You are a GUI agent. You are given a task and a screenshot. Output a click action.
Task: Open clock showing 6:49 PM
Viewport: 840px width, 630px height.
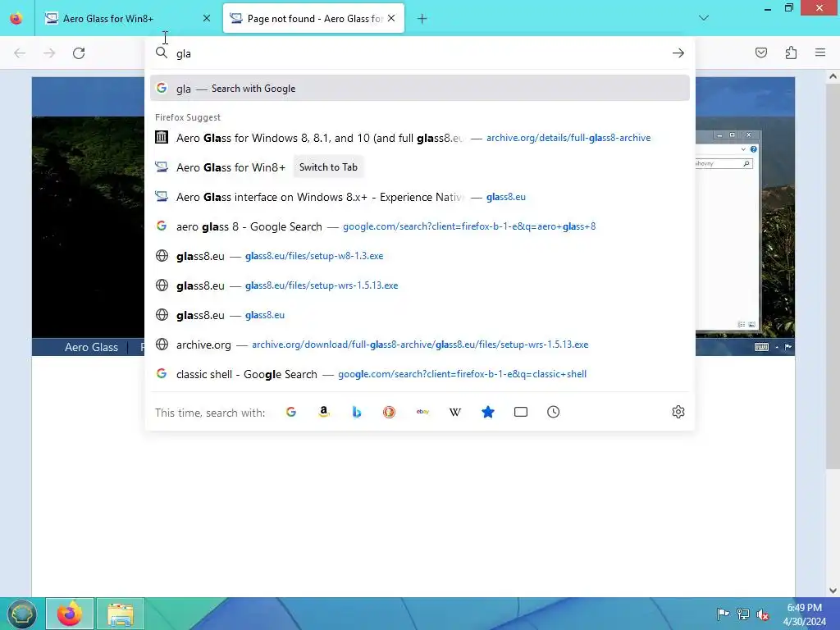click(x=805, y=614)
